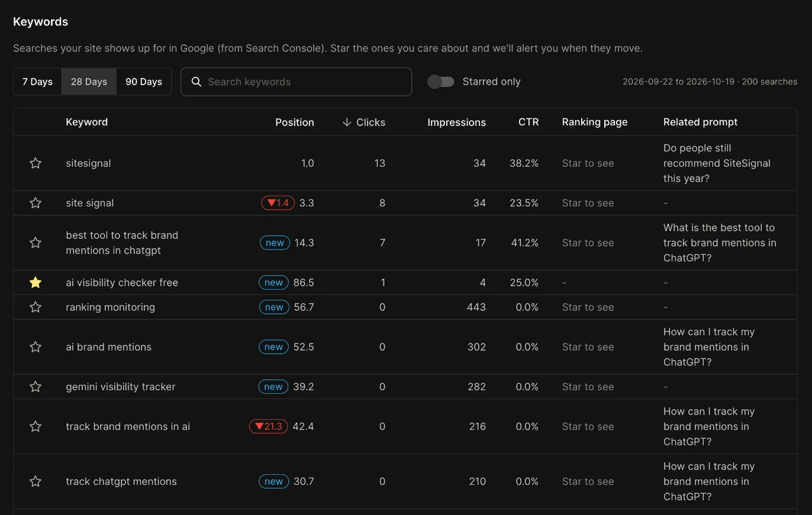The image size is (812, 515).
Task: Star the ai brand mentions keyword
Action: click(x=36, y=347)
